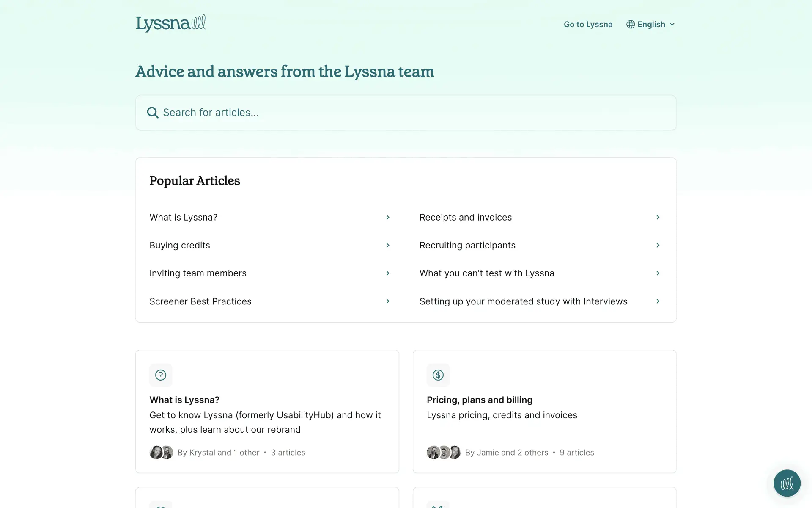Click the globe language icon
The width and height of the screenshot is (812, 508).
[x=630, y=25]
